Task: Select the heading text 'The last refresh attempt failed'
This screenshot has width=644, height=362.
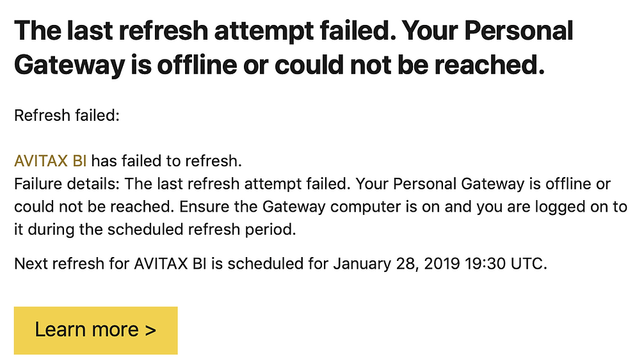Action: coord(205,31)
